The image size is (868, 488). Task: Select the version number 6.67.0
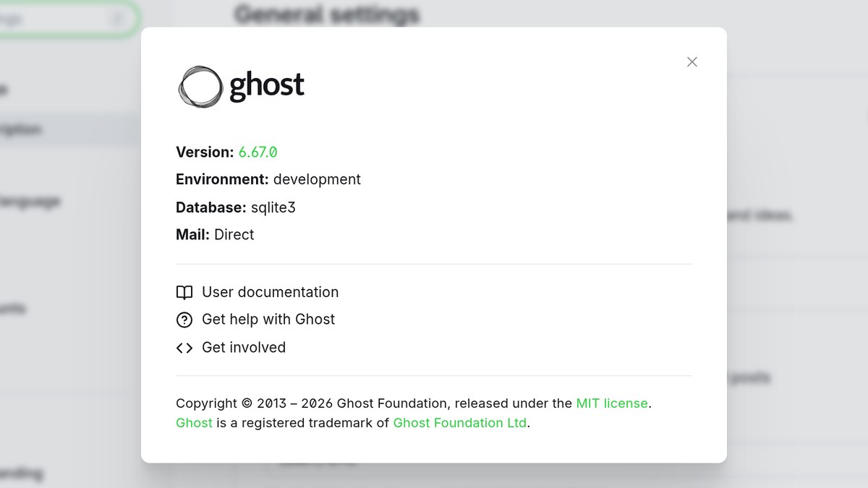pyautogui.click(x=258, y=152)
